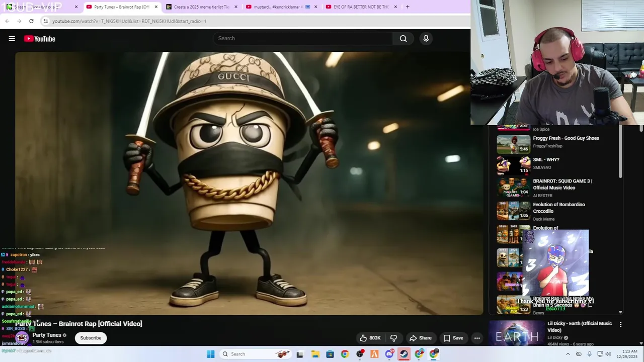The image size is (644, 362).
Task: Open the Party Tunes channel name link
Action: point(47,335)
